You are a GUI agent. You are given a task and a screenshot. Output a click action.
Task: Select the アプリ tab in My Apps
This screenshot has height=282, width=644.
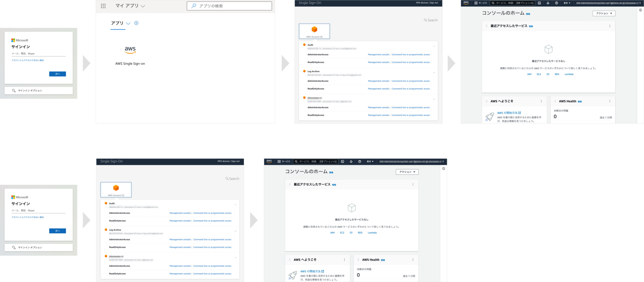(x=117, y=23)
